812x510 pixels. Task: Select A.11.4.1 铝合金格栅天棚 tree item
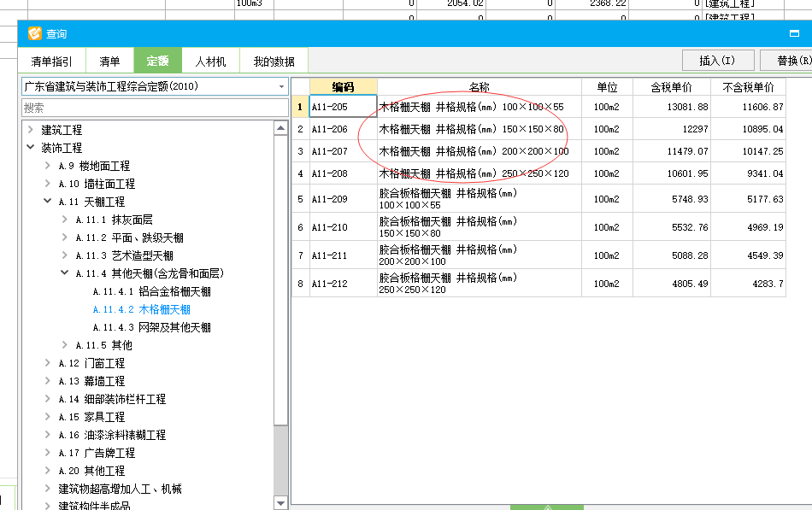[x=151, y=291]
